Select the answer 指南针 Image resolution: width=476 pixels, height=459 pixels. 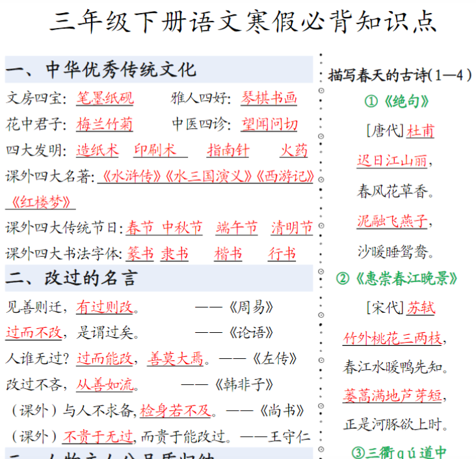click(228, 150)
